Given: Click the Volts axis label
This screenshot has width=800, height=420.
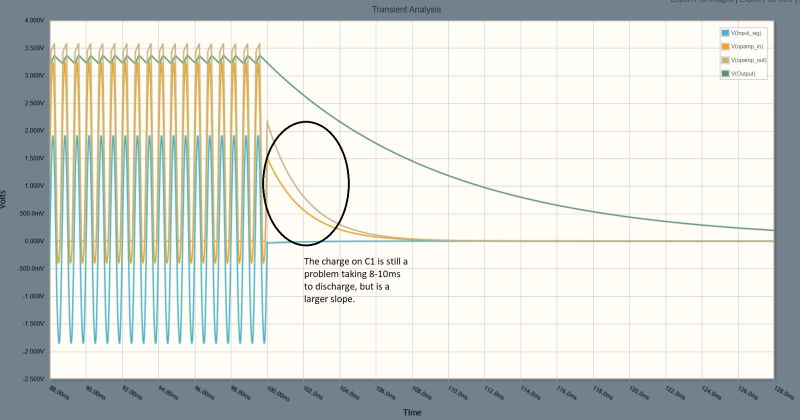Looking at the screenshot, I should pyautogui.click(x=4, y=200).
